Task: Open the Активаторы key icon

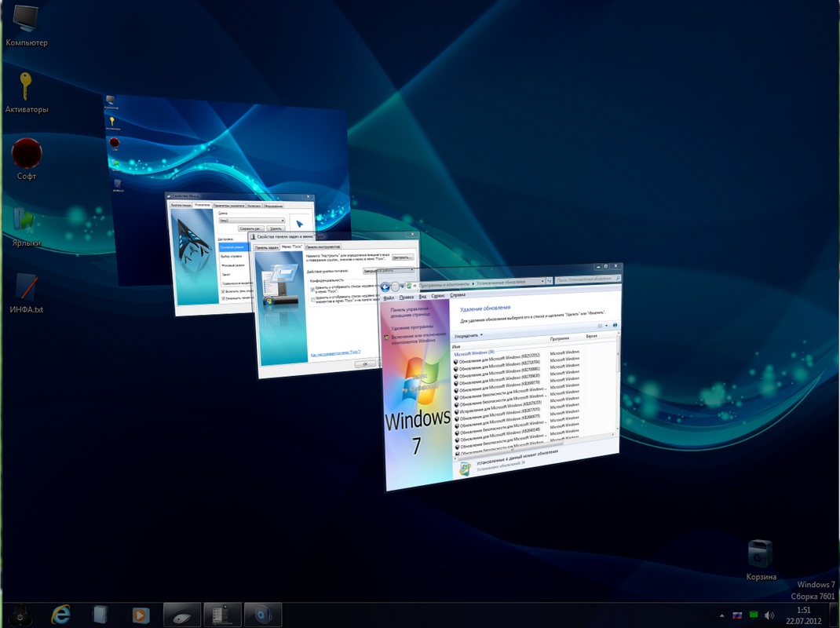Action: click(x=26, y=93)
